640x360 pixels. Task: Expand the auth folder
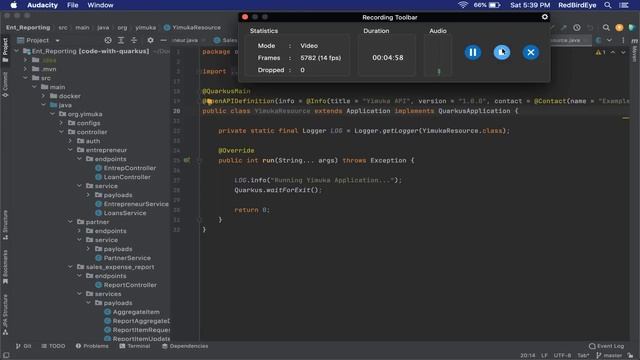click(71, 141)
